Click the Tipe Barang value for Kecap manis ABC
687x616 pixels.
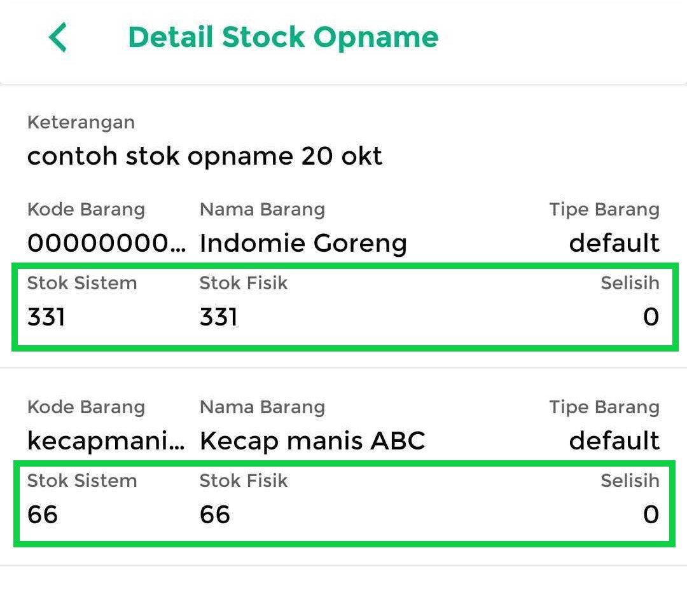coord(614,441)
